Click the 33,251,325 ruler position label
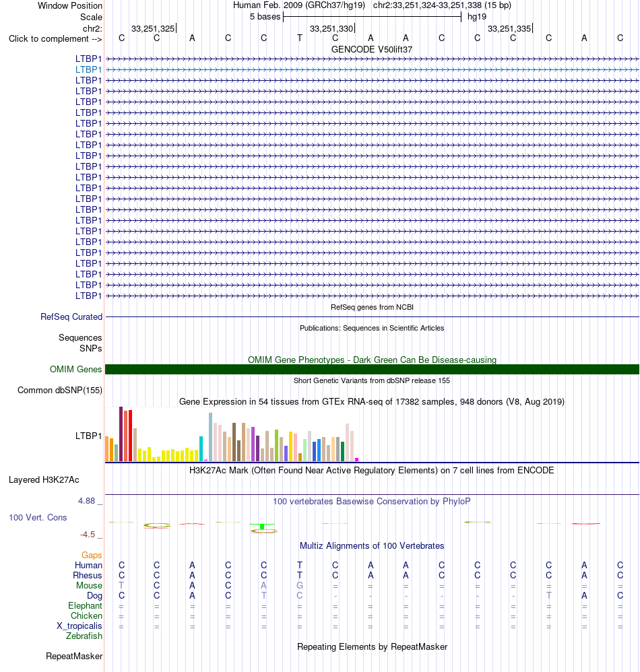The image size is (640, 672). pos(153,29)
